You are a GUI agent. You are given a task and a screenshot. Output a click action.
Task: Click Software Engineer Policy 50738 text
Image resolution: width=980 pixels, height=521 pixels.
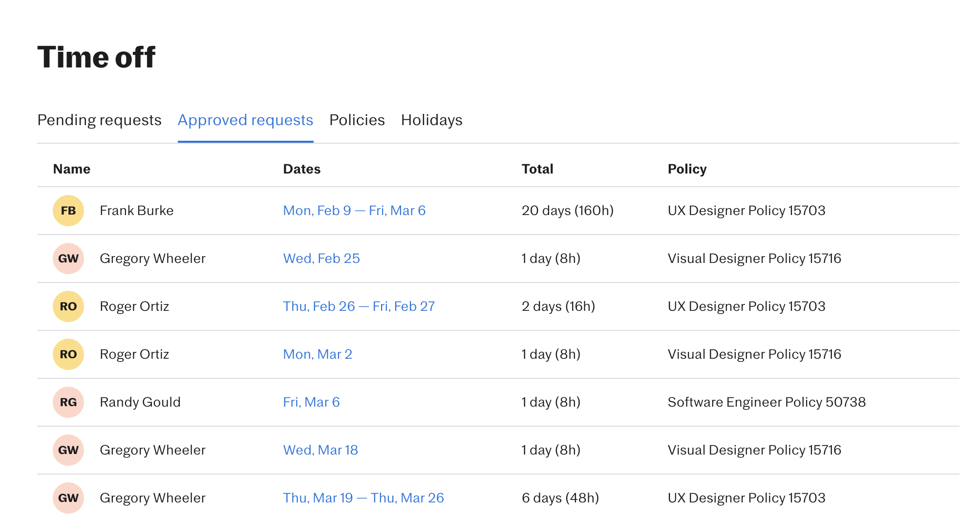click(766, 402)
